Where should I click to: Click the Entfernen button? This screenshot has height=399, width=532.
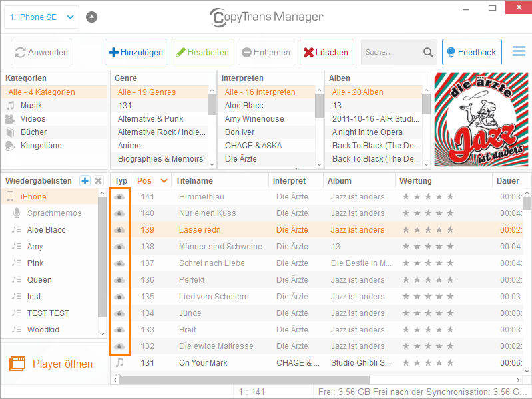(x=267, y=52)
